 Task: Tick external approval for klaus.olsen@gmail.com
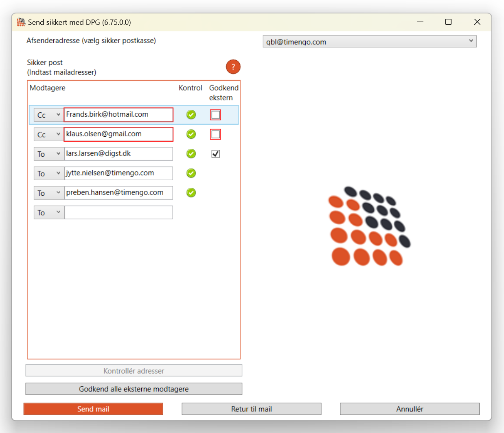pyautogui.click(x=215, y=134)
